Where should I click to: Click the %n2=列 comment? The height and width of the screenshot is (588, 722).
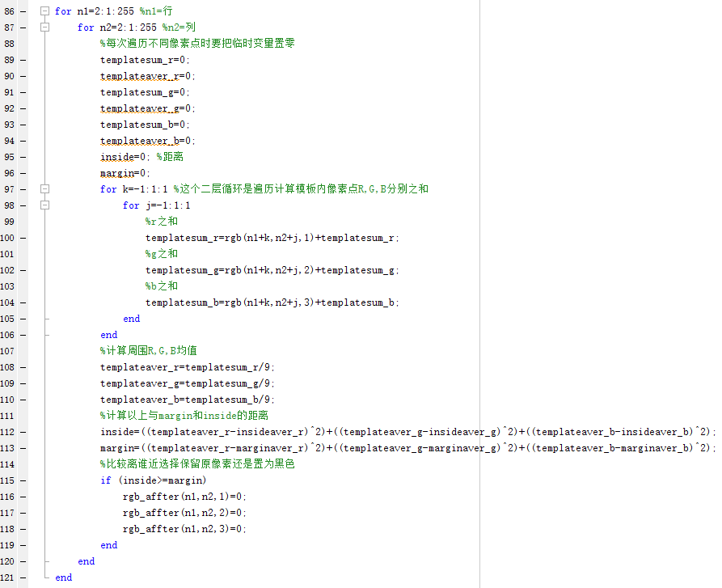(x=179, y=27)
